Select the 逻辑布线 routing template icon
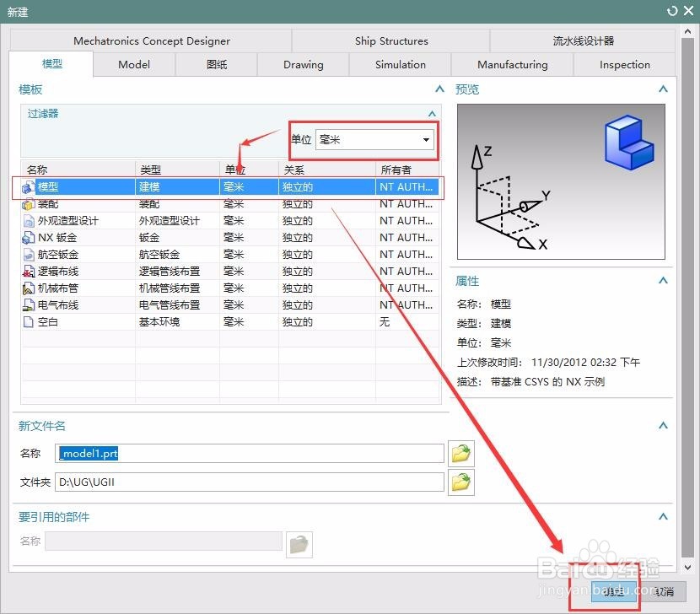The image size is (700, 614). pos(26,271)
